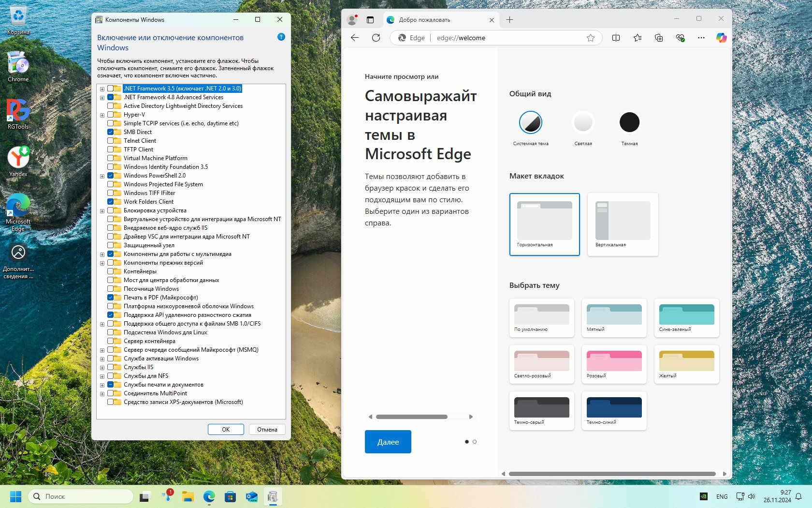Expand .NET Framework 4.8 Advanced Services
The image size is (812, 508).
(x=102, y=98)
